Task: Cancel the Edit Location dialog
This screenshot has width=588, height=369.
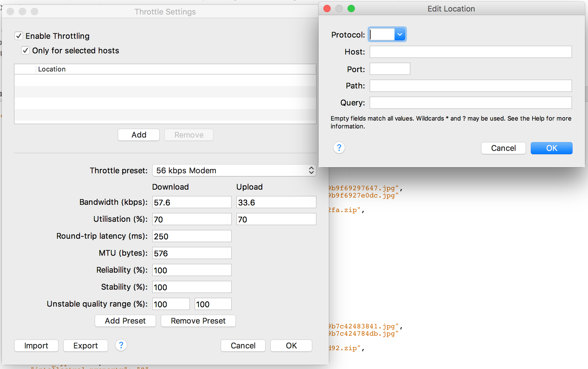Action: (x=503, y=148)
